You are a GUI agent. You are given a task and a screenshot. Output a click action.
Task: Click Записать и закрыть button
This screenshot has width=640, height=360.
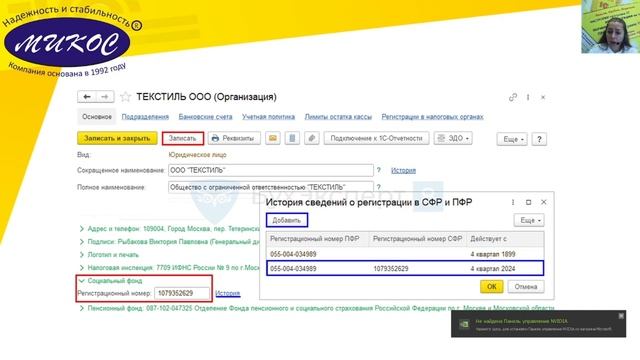tap(117, 138)
